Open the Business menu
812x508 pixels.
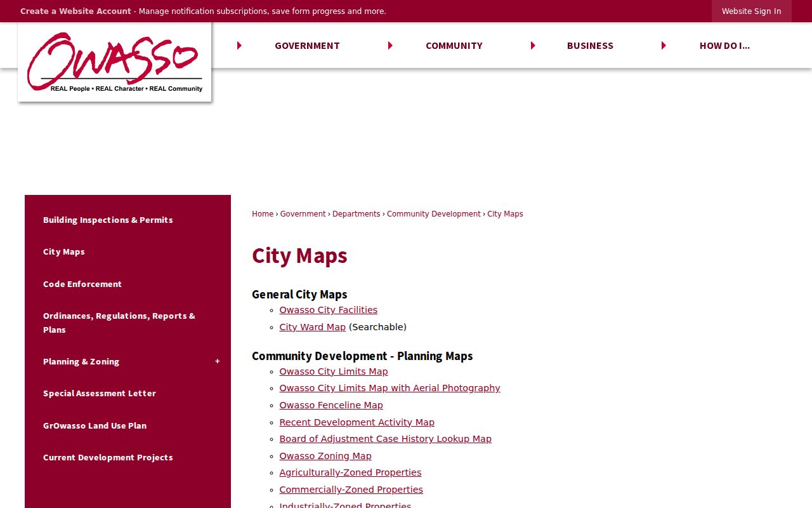(590, 46)
